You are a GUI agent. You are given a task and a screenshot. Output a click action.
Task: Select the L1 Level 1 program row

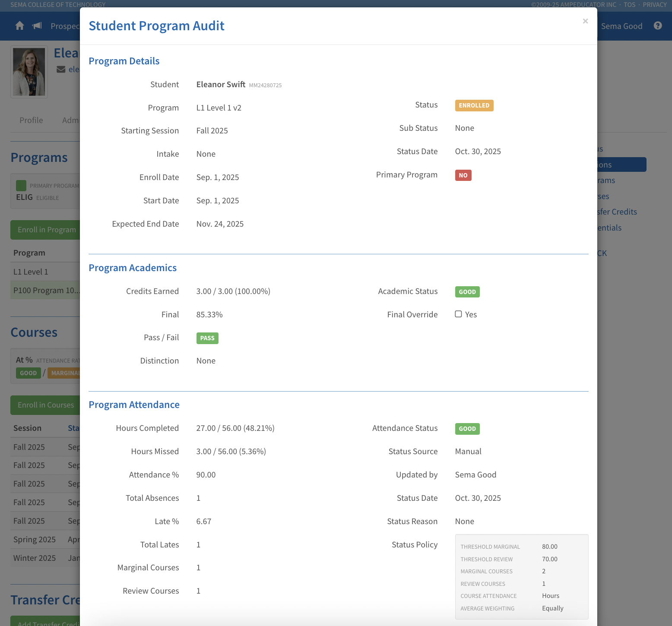pos(31,272)
